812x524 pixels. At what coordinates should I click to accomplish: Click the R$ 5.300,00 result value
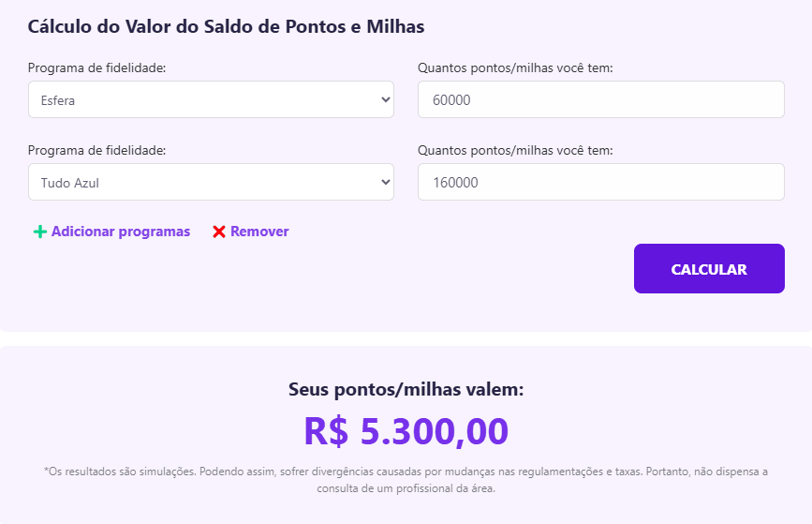coord(406,431)
